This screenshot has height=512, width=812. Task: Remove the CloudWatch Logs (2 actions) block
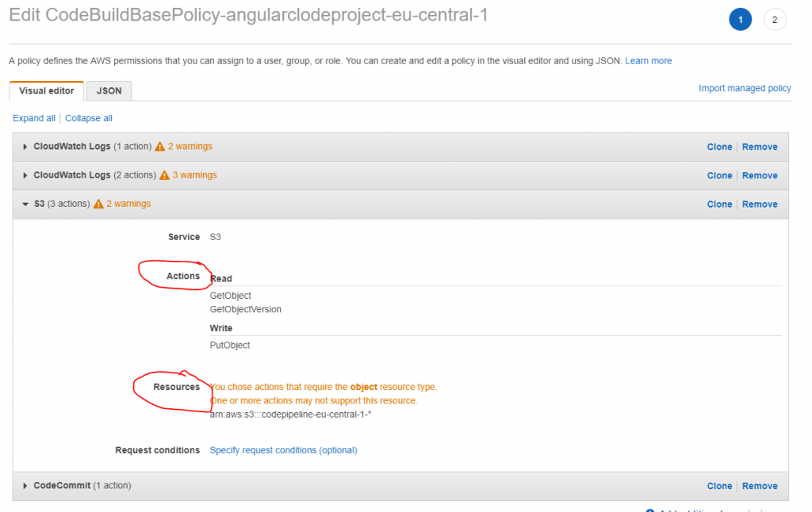[760, 175]
